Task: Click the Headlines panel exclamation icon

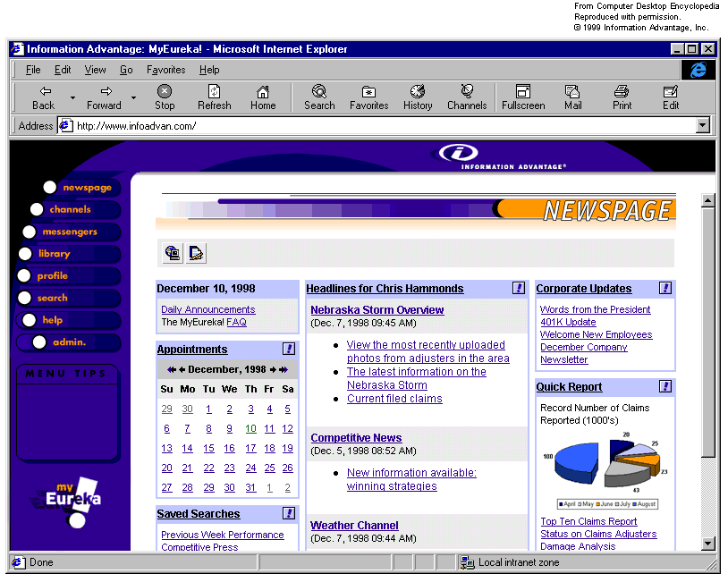Action: tap(519, 288)
